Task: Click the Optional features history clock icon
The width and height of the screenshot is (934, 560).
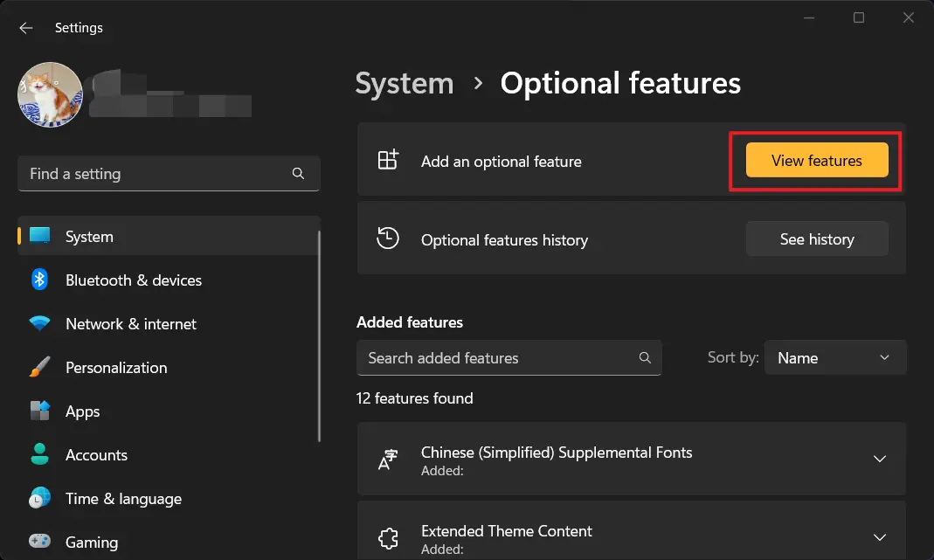Action: coord(387,238)
